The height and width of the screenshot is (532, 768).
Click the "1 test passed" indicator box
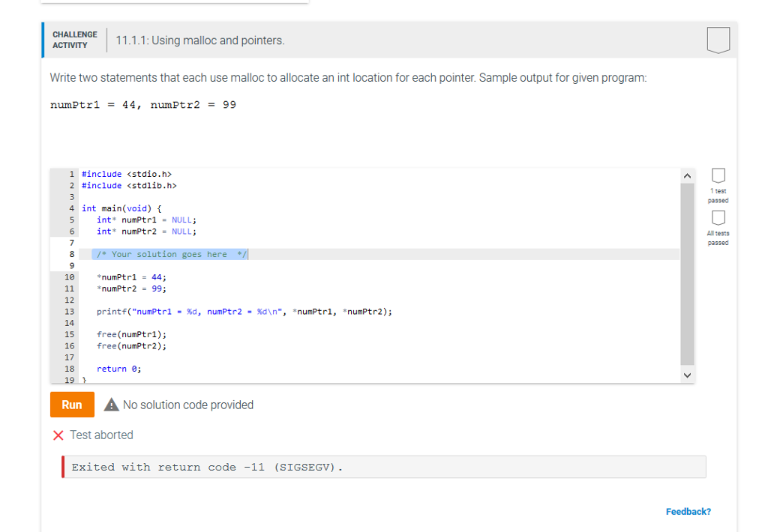click(x=718, y=176)
